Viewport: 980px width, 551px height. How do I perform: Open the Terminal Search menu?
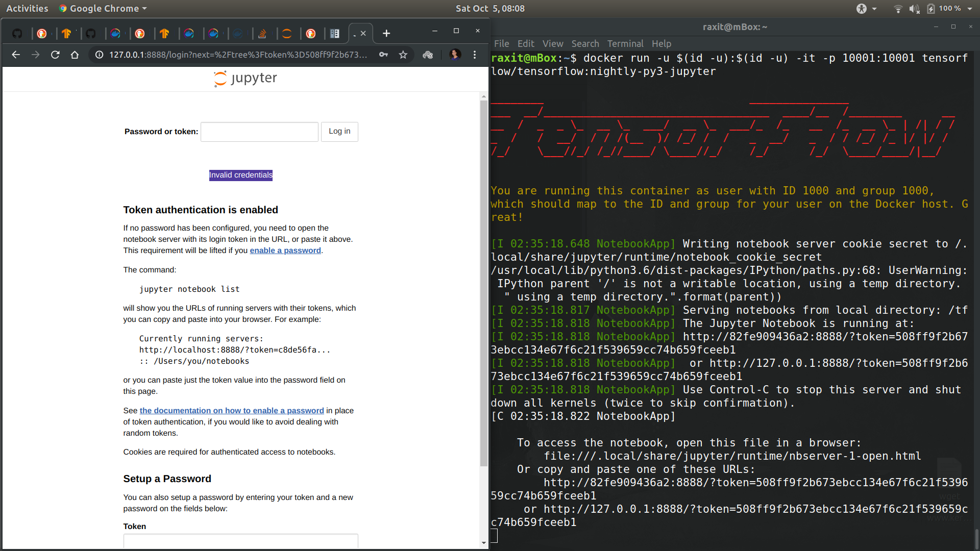click(585, 44)
